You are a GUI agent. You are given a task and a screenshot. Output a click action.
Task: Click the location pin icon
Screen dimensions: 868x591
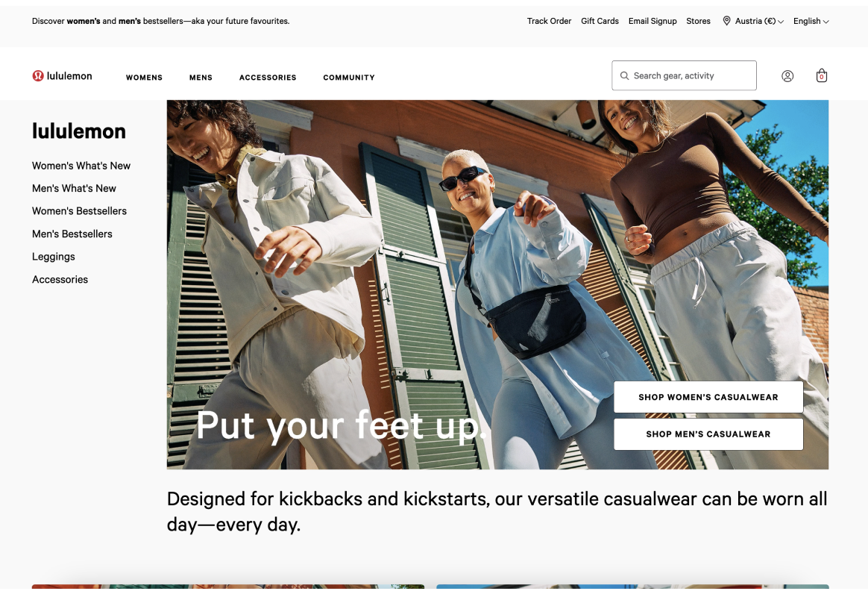(726, 21)
